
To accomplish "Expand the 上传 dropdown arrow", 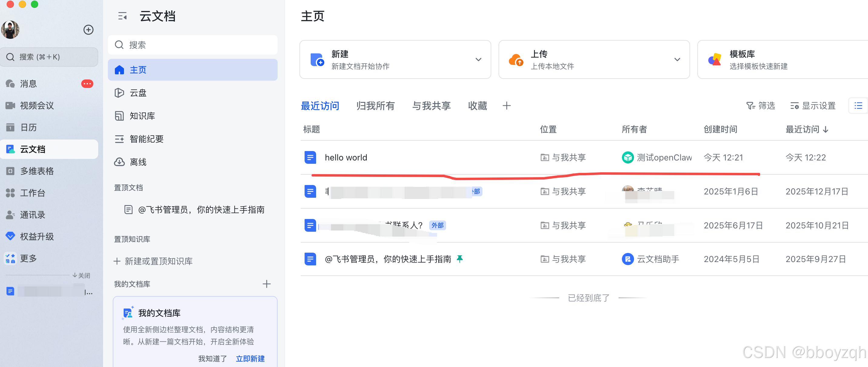I will click(x=677, y=59).
